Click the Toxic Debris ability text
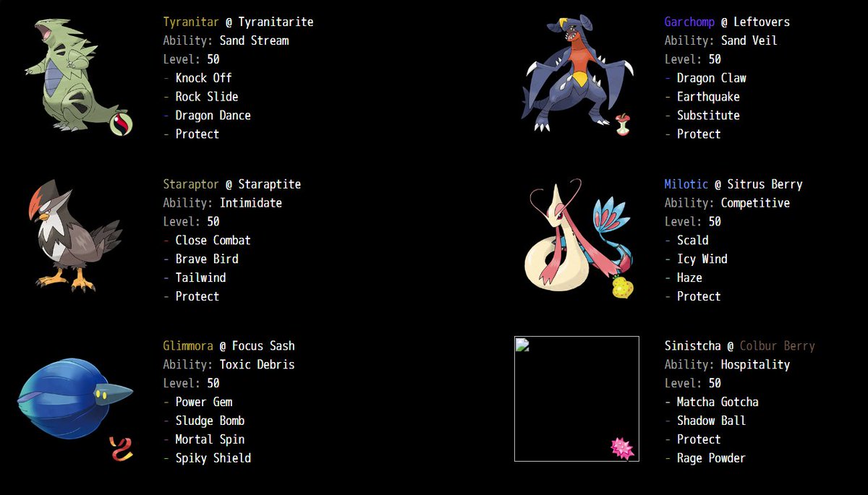This screenshot has width=868, height=495. click(257, 365)
